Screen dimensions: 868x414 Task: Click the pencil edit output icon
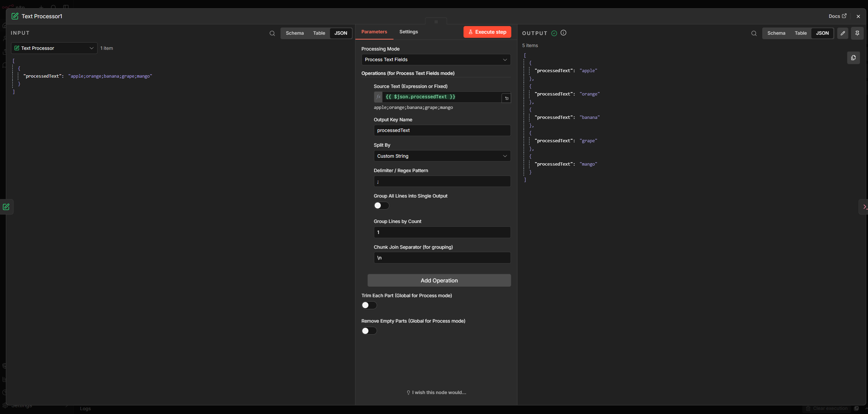[843, 33]
